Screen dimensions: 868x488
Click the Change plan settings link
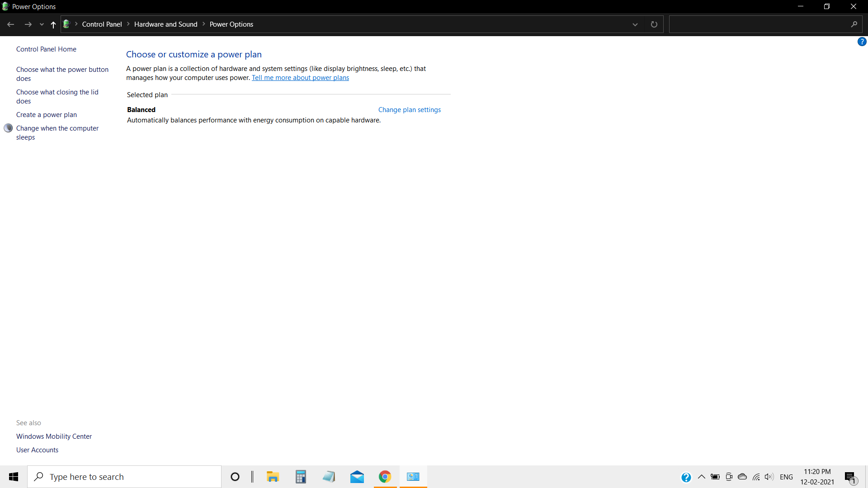click(x=409, y=110)
